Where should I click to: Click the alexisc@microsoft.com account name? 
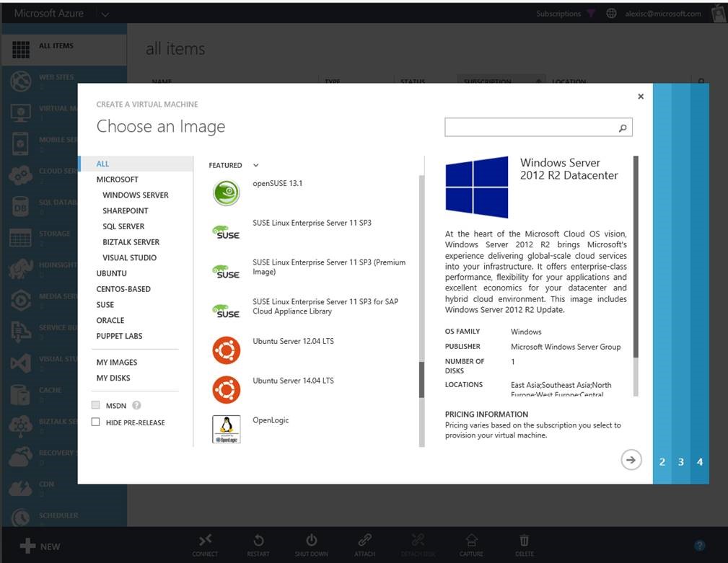point(663,14)
